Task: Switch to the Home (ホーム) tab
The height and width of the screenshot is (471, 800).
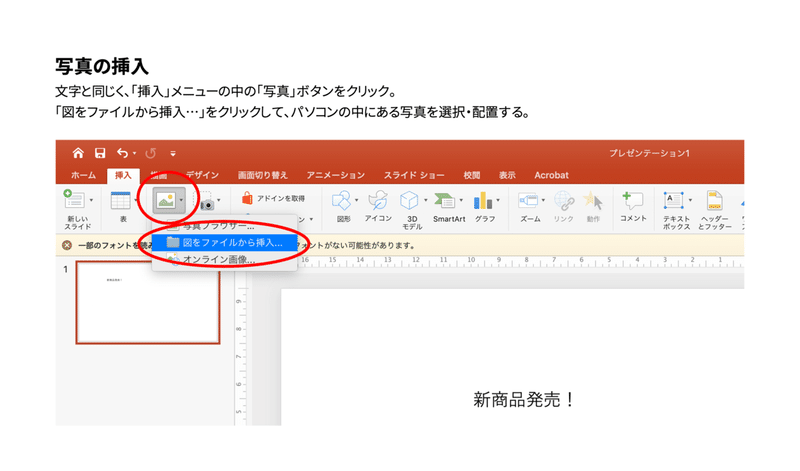Action: click(83, 175)
